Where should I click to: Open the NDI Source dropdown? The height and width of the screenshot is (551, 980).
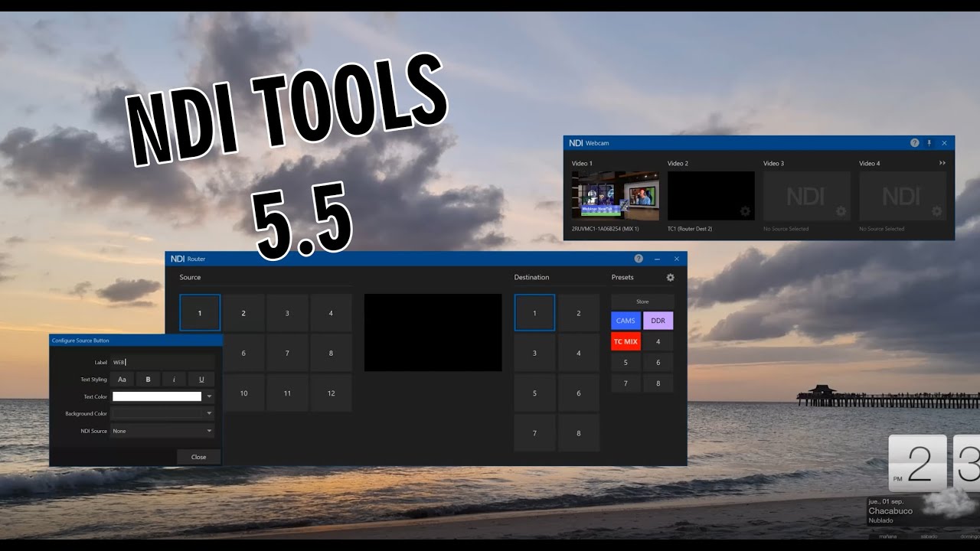[162, 431]
